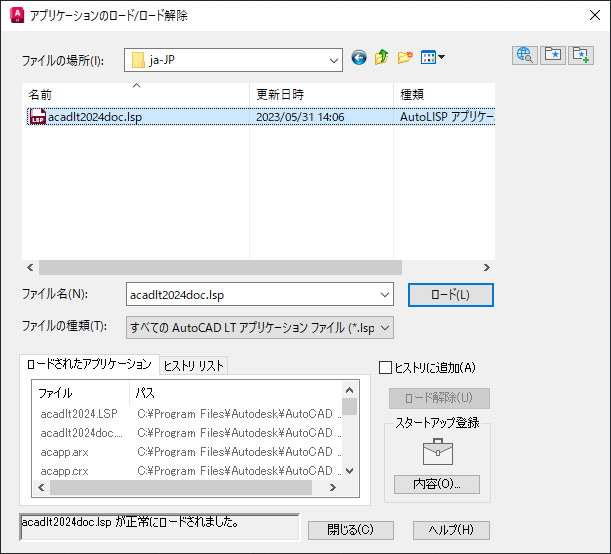Click the loaded apps scroll left arrow
611x554 pixels.
click(x=41, y=488)
